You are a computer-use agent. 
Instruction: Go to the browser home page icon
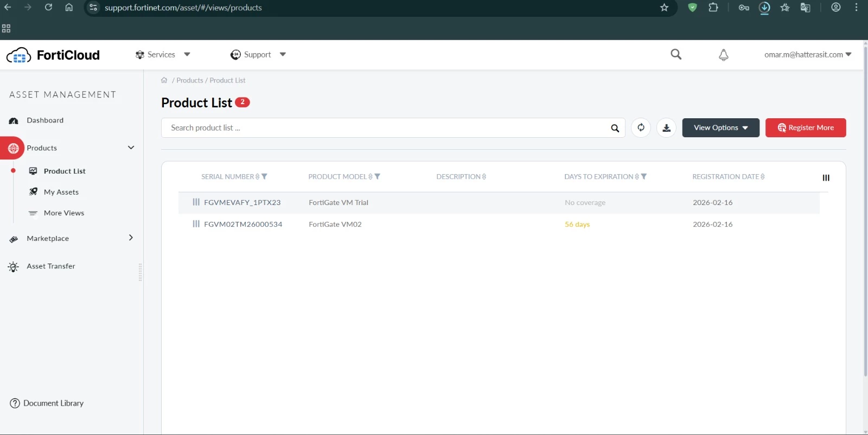69,8
